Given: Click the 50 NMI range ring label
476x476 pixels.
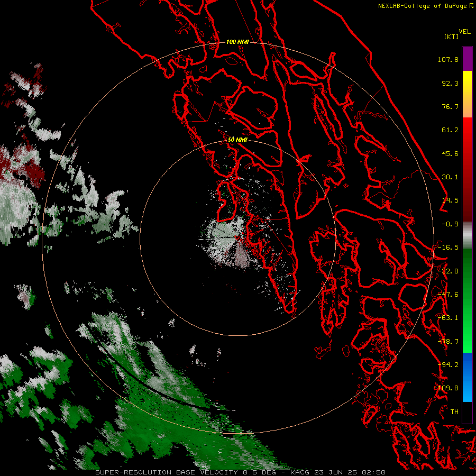Looking at the screenshot, I should pyautogui.click(x=237, y=140).
